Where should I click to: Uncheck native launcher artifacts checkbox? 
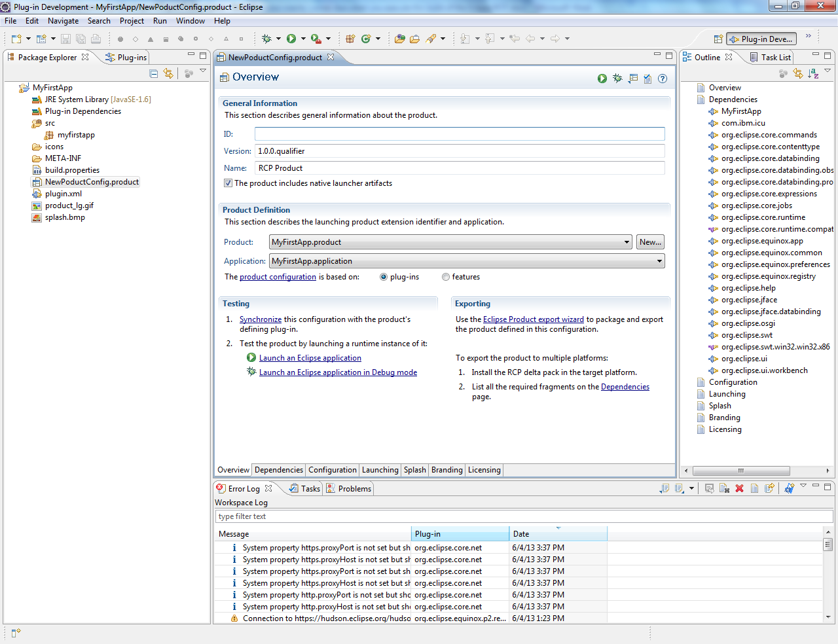tap(228, 183)
